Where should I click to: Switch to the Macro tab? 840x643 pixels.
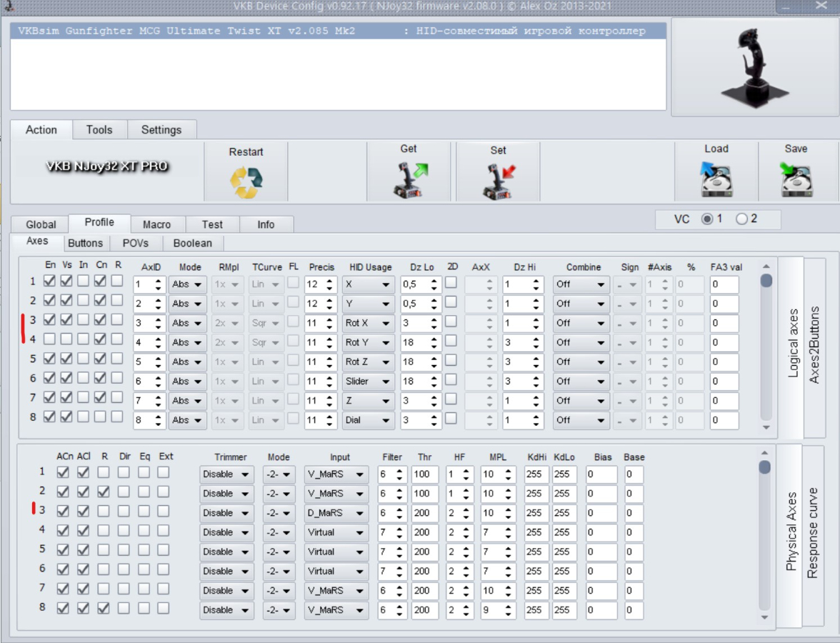tap(156, 224)
